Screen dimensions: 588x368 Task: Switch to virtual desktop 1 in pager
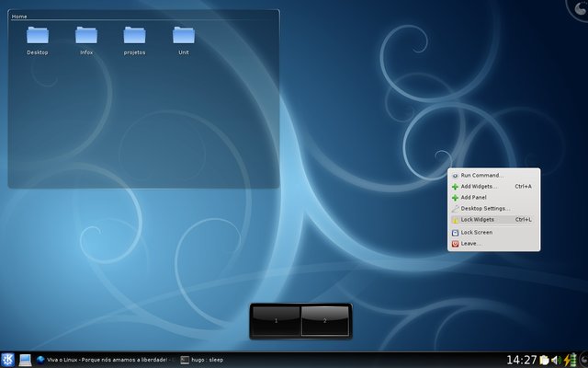pos(276,321)
